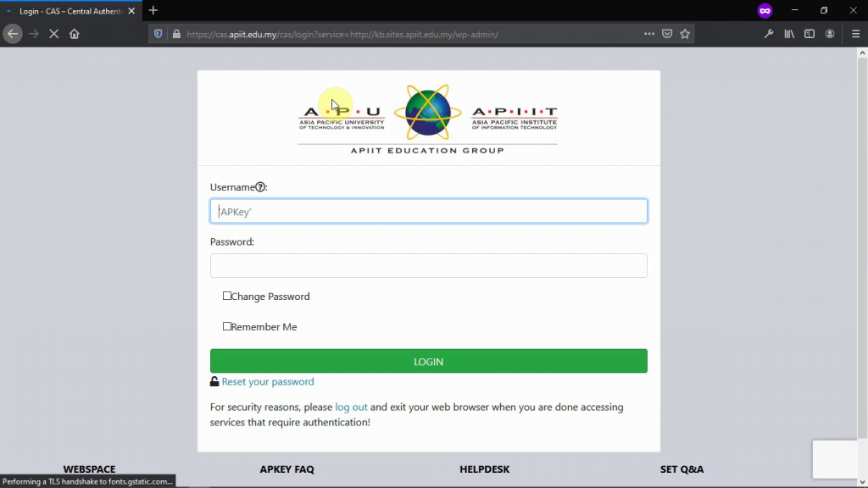Screen dimensions: 868x488
Task: Open the Library bookmarks and history
Action: point(789,34)
